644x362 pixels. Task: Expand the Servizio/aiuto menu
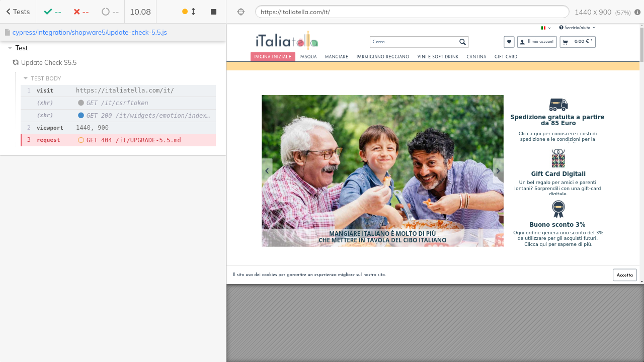577,28
